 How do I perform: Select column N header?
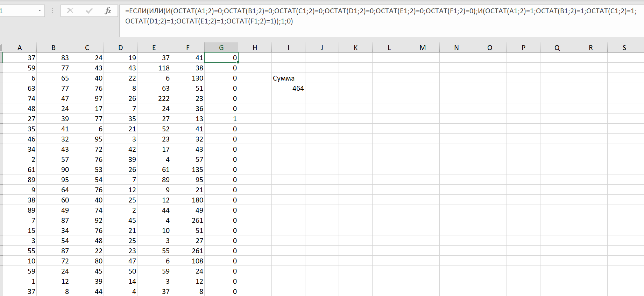(456, 48)
